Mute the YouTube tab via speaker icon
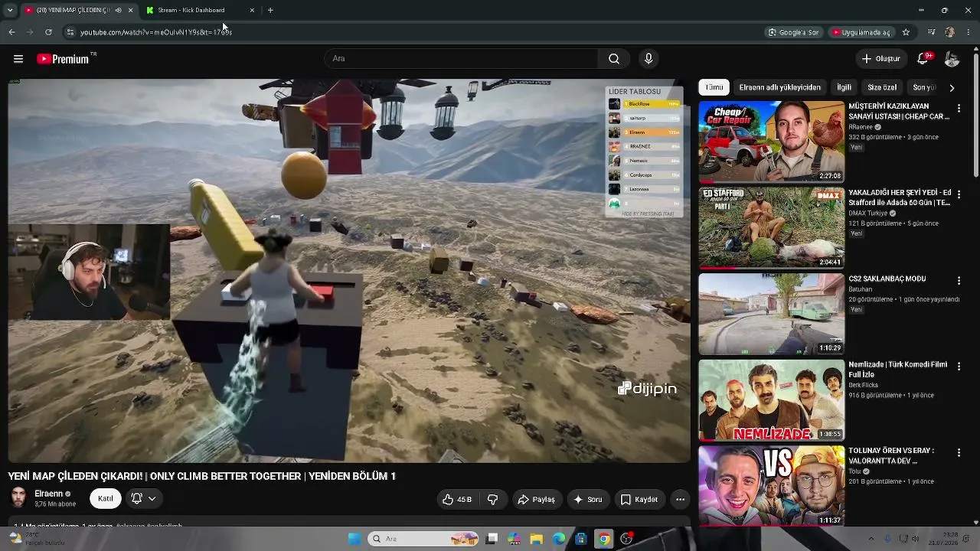980x551 pixels. tap(118, 10)
